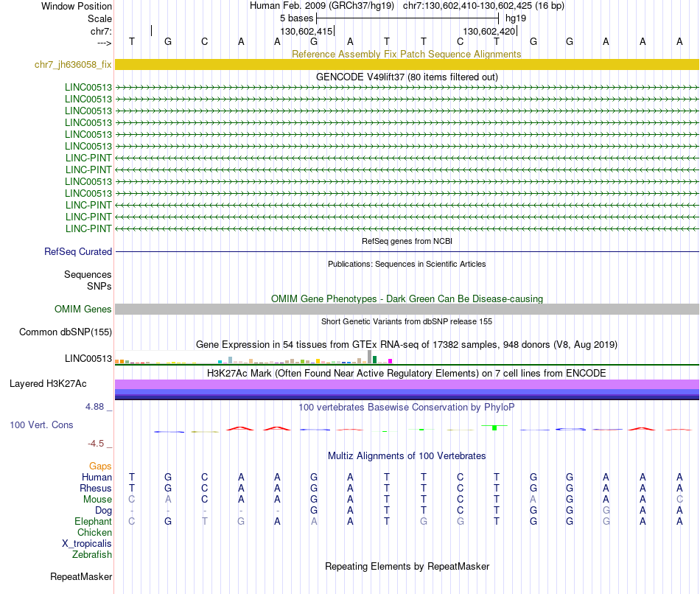
Task: Open 100 vertebrates Basewise Conservation by PhyloP title
Action: [407, 408]
